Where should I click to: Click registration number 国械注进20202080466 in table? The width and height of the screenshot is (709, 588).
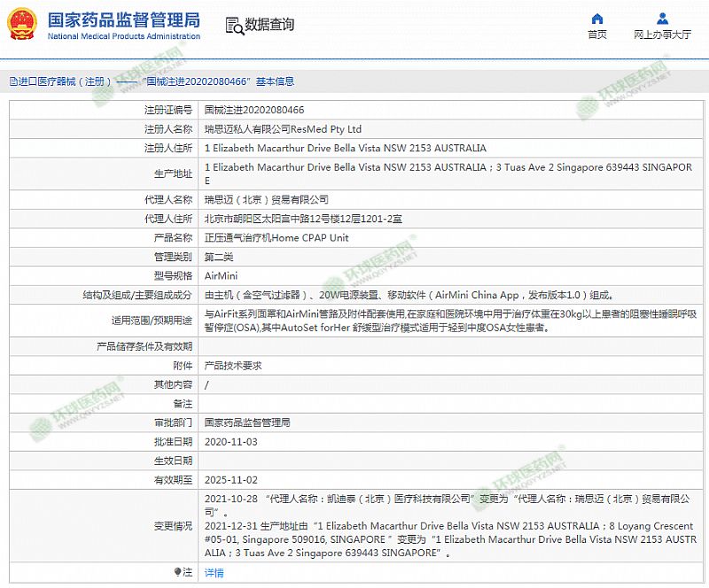(254, 111)
